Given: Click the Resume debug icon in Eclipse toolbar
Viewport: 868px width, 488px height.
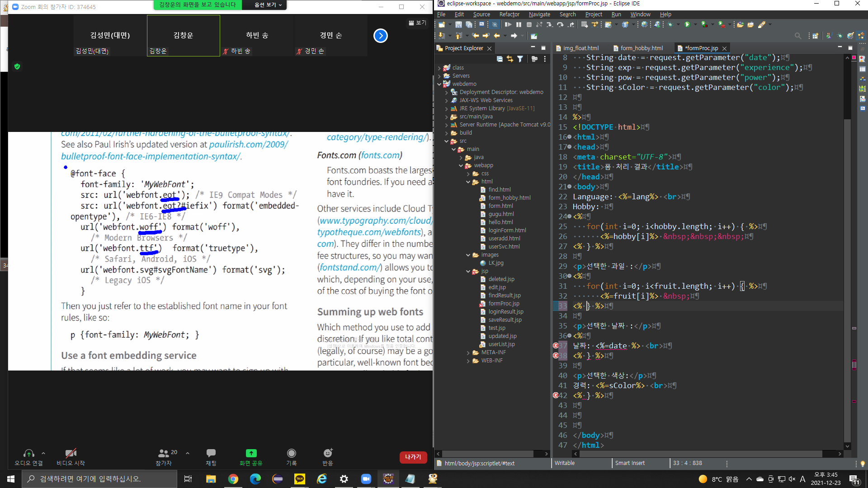Looking at the screenshot, I should (x=508, y=25).
